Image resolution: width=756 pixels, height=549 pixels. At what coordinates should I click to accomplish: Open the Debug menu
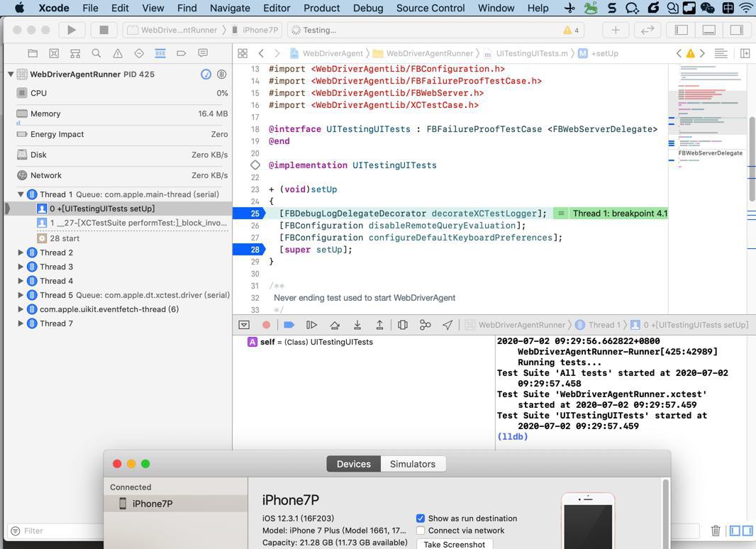pos(368,8)
